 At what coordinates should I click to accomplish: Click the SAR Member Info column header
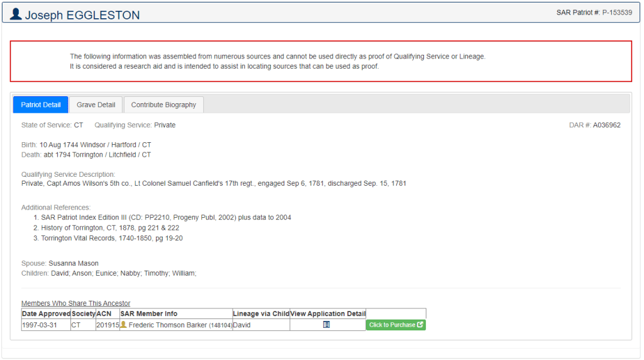[x=149, y=313]
